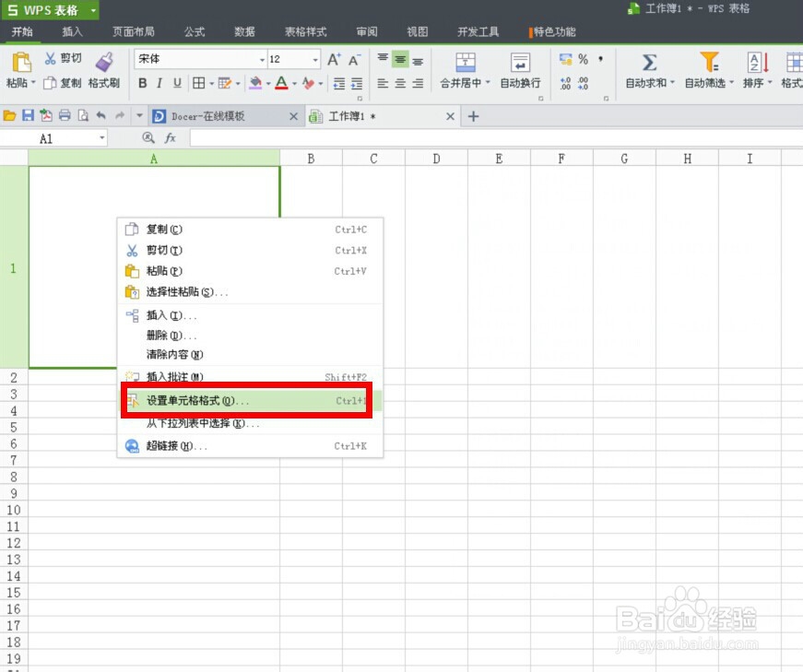
Task: Choose 设置单元格格式 from context menu
Action: [251, 401]
